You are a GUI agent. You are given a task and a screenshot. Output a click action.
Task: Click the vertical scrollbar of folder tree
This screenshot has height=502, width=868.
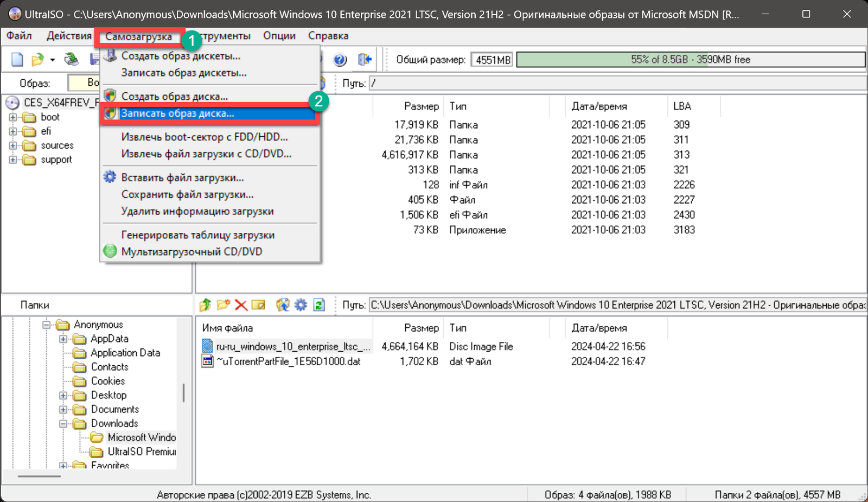[184, 393]
